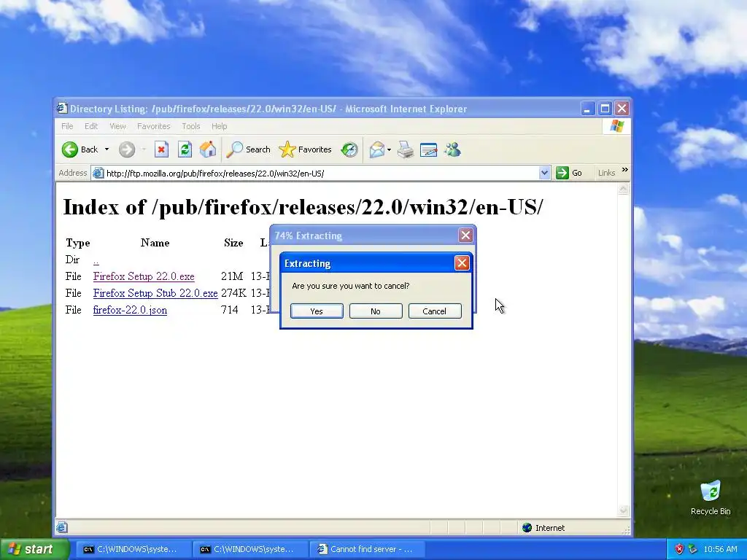
Task: Select the Recycle Bin desktop icon
Action: 711,497
